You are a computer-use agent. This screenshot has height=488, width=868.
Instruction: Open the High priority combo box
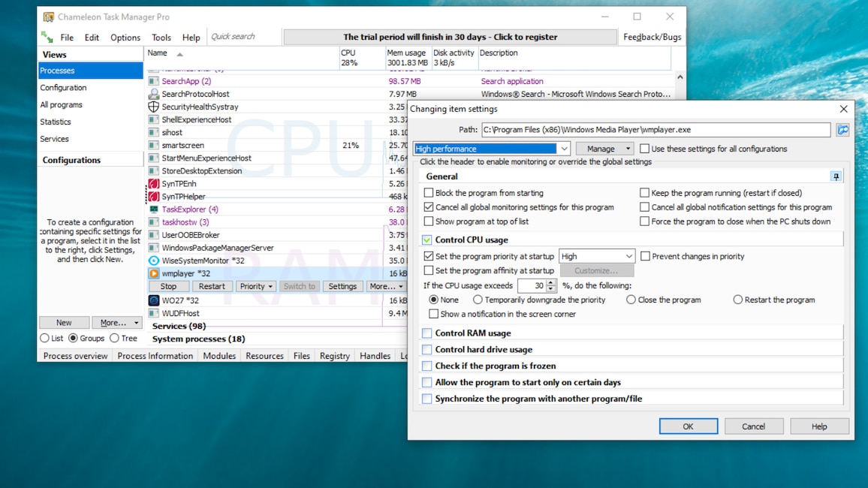tap(597, 256)
